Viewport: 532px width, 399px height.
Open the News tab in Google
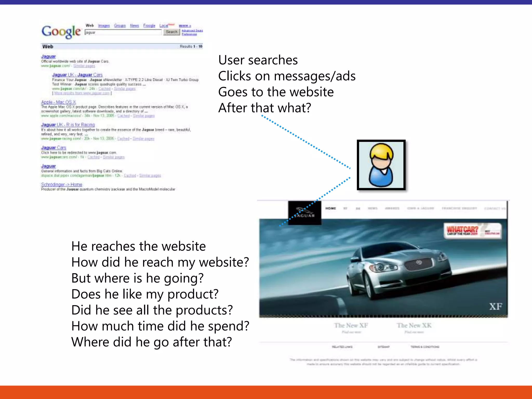point(134,25)
